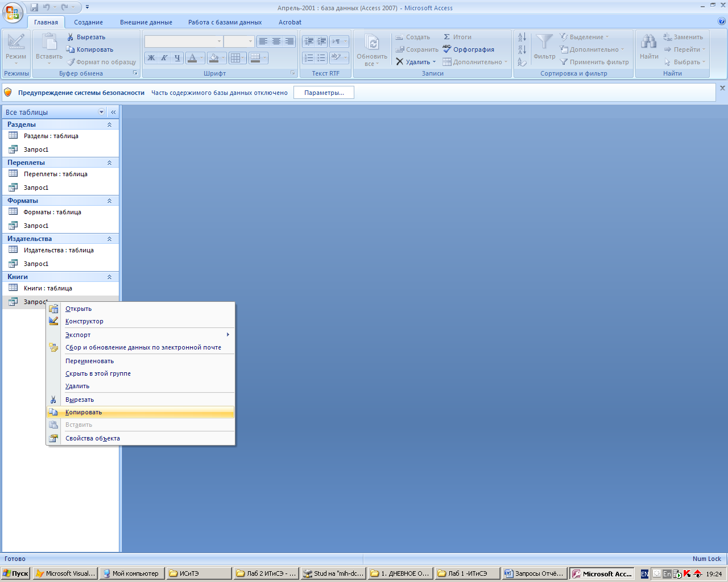Click the Вставить paste icon

tap(49, 42)
